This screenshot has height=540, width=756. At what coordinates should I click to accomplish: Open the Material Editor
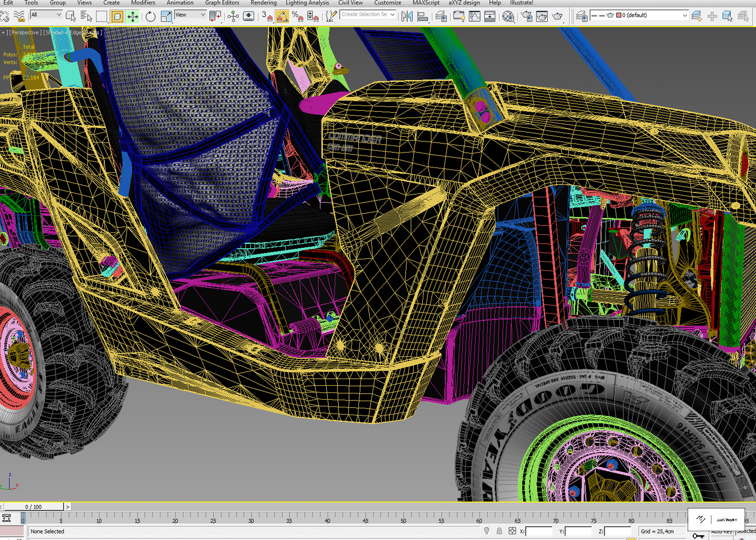click(508, 16)
